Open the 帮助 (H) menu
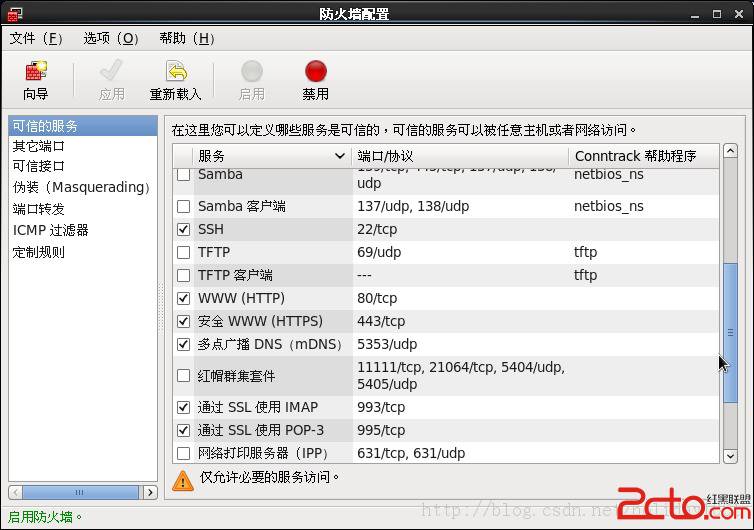The height and width of the screenshot is (530, 754). (x=187, y=38)
